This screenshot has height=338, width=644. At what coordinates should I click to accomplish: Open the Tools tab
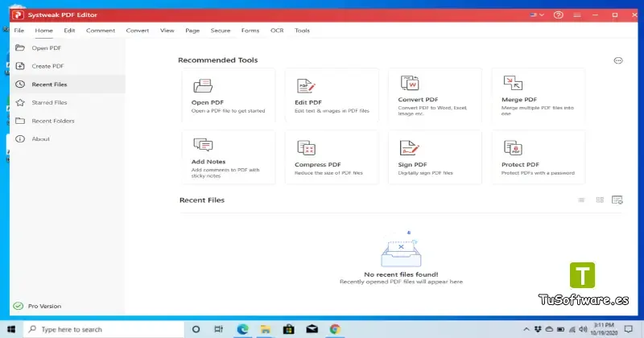coord(302,31)
